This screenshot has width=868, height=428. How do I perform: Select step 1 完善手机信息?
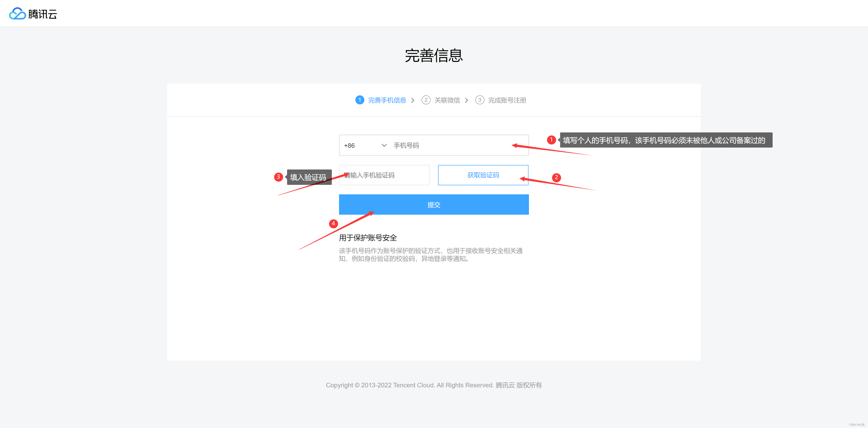pyautogui.click(x=381, y=100)
